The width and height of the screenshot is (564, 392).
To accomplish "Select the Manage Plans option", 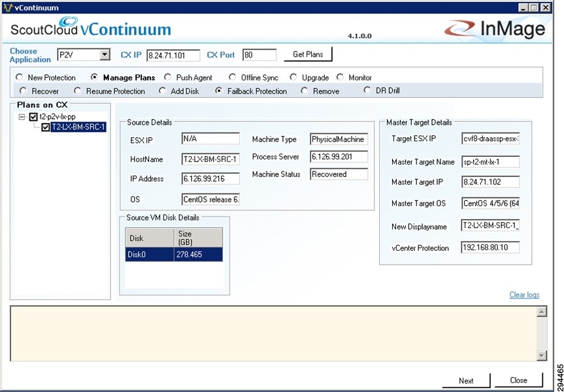I will (94, 77).
